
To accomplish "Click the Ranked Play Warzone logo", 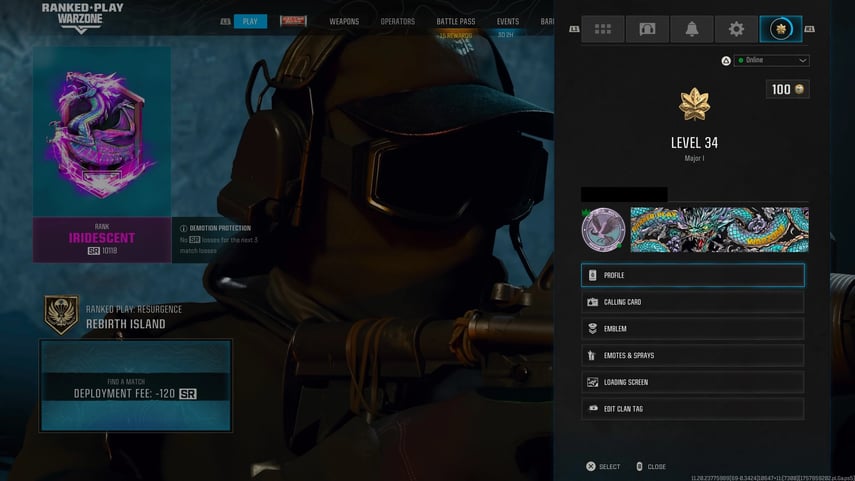I will (x=82, y=17).
